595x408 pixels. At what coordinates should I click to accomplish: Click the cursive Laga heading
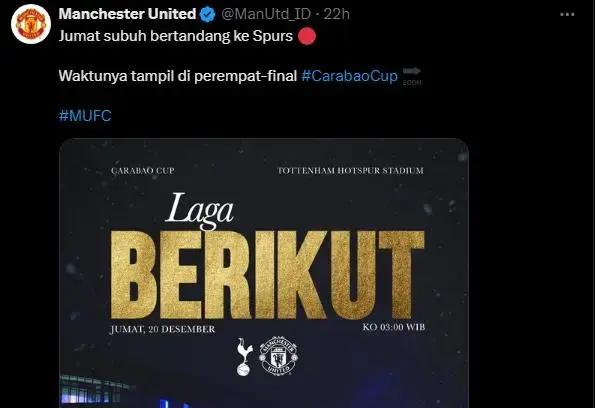[x=199, y=211]
